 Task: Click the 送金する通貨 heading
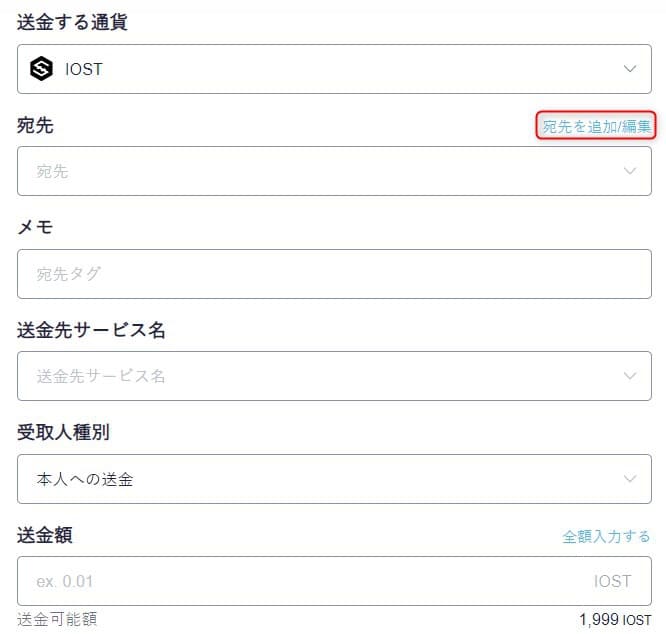tap(72, 22)
